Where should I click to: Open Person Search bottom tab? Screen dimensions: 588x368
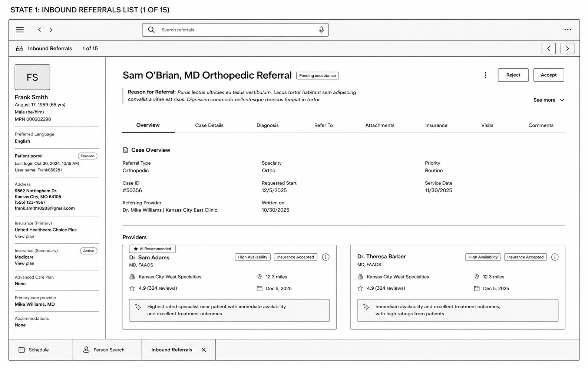108,350
